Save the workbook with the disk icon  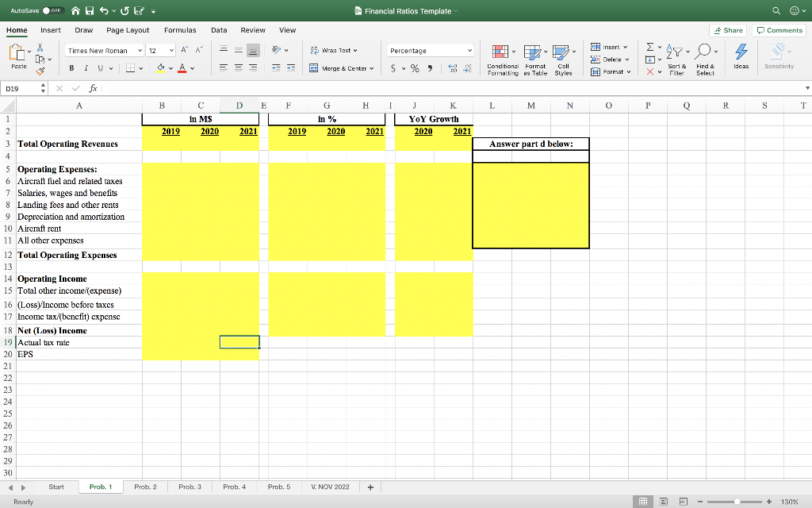[90, 10]
